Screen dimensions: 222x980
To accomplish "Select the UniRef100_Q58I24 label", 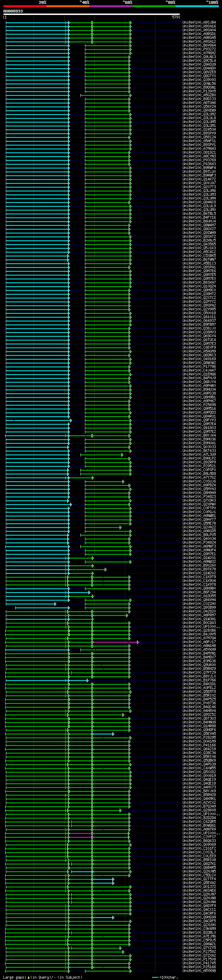I will [x=199, y=137].
